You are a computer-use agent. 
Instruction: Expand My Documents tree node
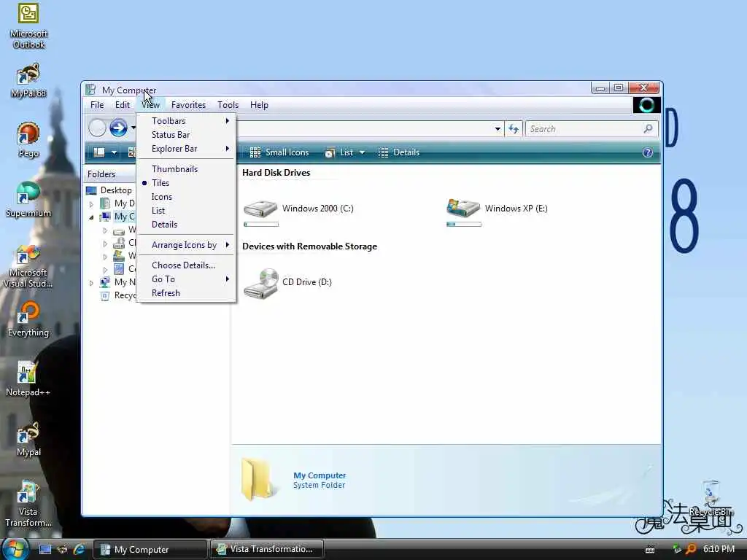pos(91,204)
